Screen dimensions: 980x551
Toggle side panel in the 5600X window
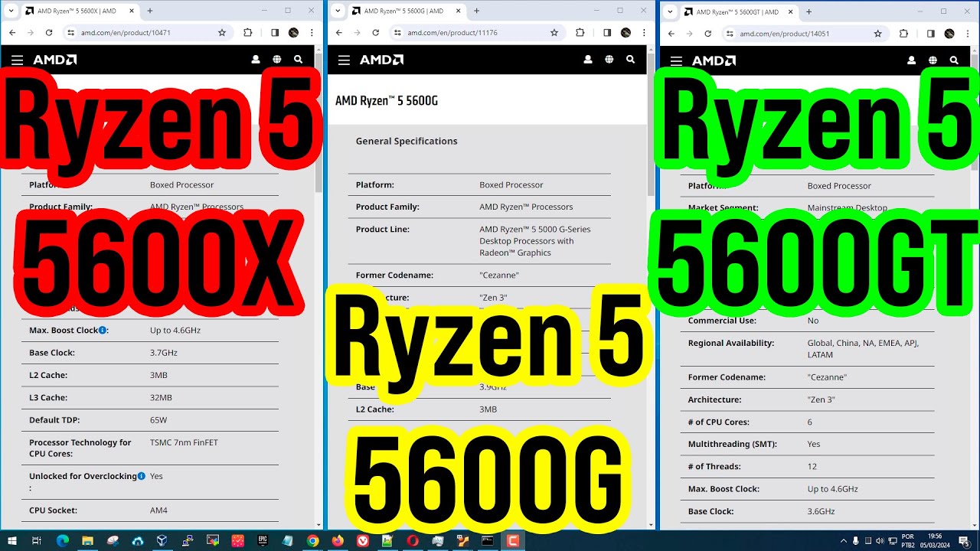click(275, 33)
